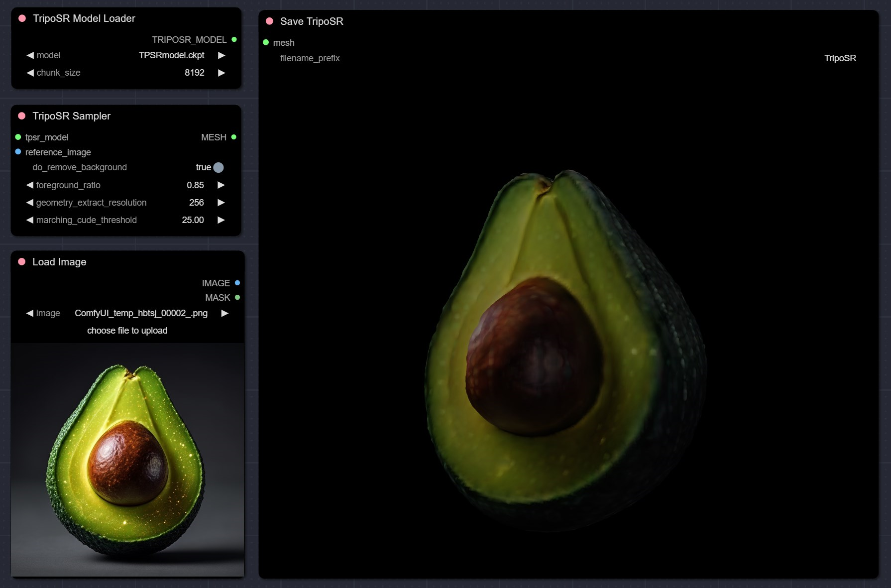The image size is (891, 588).
Task: Click choose file to upload button
Action: click(127, 331)
